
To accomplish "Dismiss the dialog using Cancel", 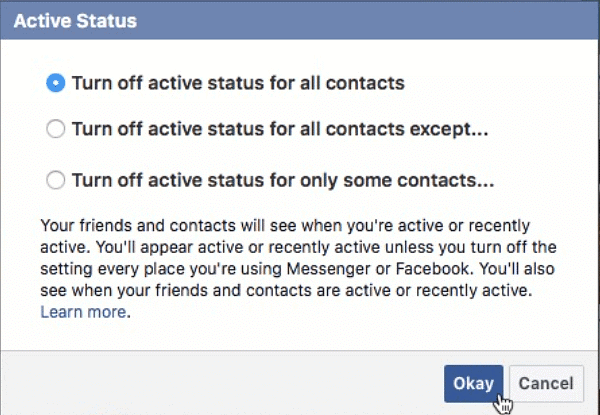I will coord(546,383).
